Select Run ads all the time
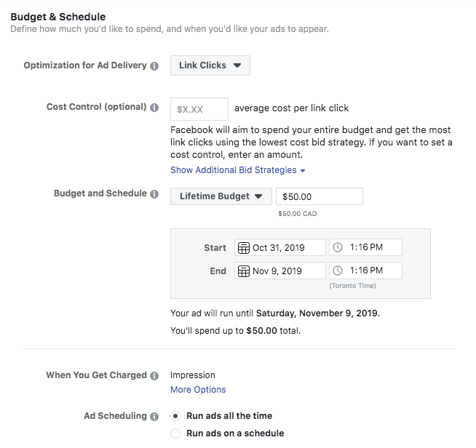The height and width of the screenshot is (448, 476). pos(175,417)
